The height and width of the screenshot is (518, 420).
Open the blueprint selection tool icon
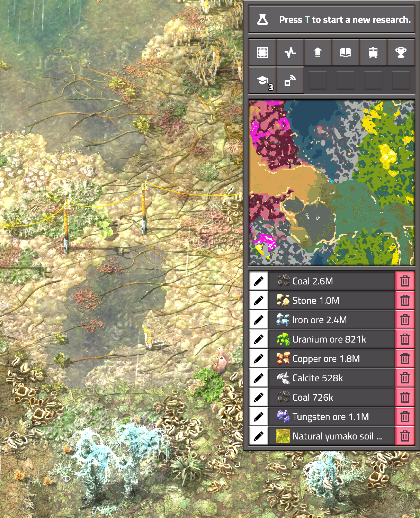coord(262,53)
